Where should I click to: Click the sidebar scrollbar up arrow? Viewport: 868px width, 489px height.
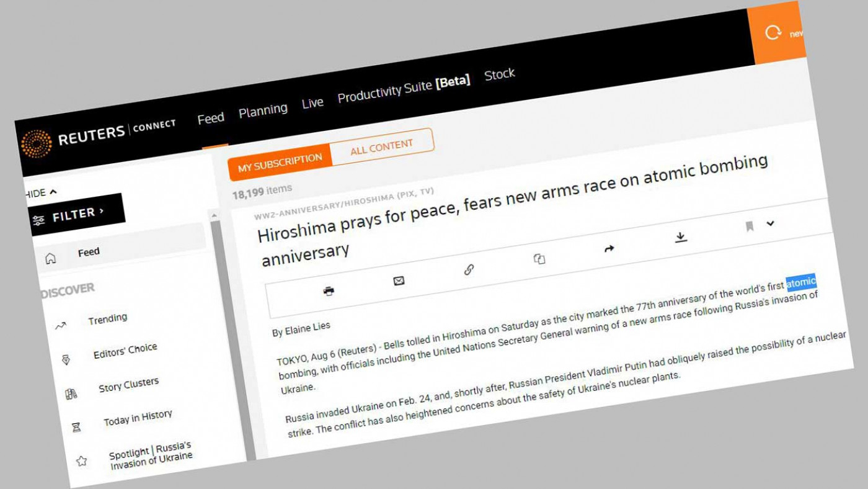(215, 215)
